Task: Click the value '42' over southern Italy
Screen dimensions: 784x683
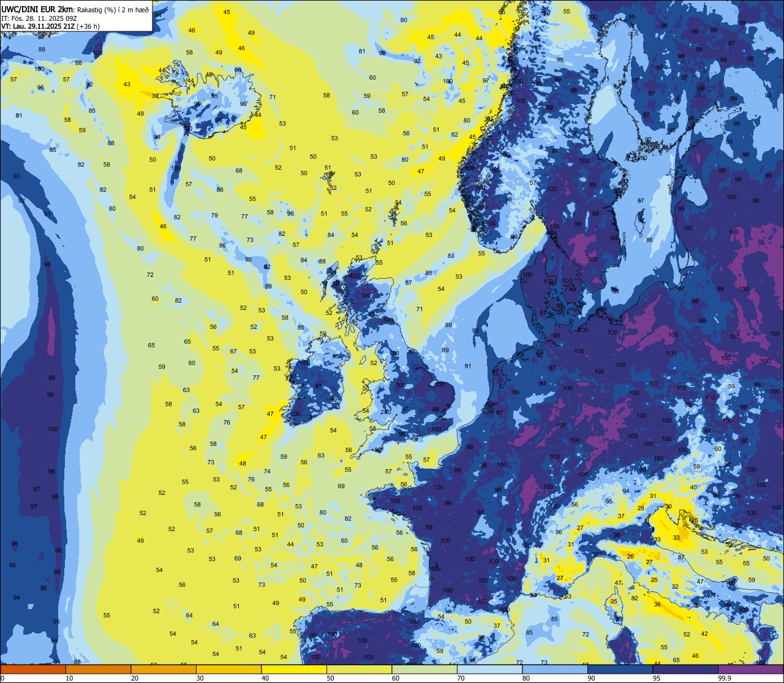Action: tap(704, 635)
